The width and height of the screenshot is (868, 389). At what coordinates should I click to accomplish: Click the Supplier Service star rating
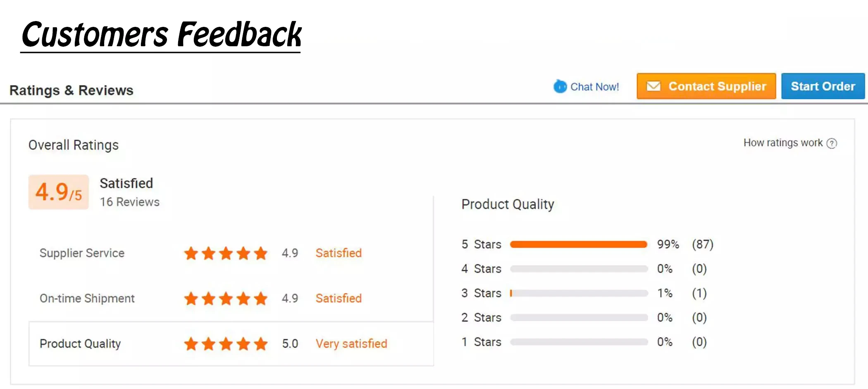pos(226,253)
